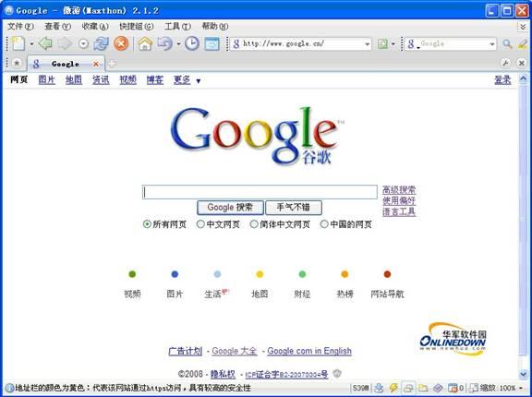Click the yellow folder status bar icon
The height and width of the screenshot is (397, 532).
click(x=423, y=388)
